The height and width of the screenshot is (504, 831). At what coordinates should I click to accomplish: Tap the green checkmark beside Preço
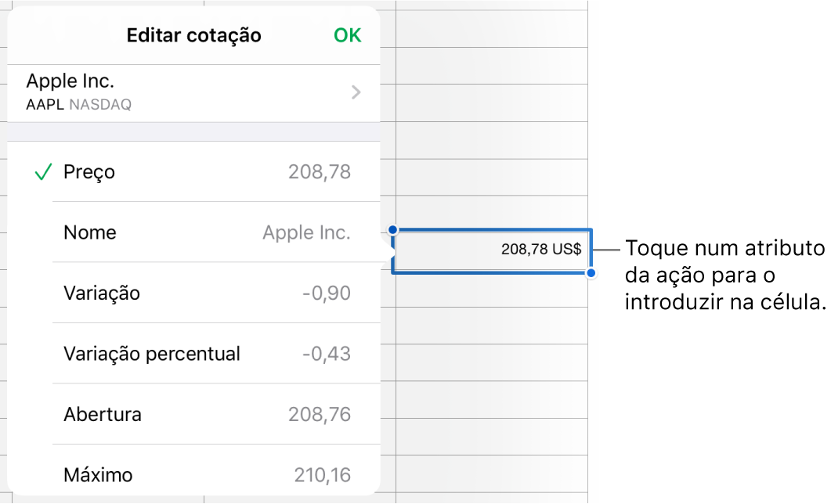[43, 171]
